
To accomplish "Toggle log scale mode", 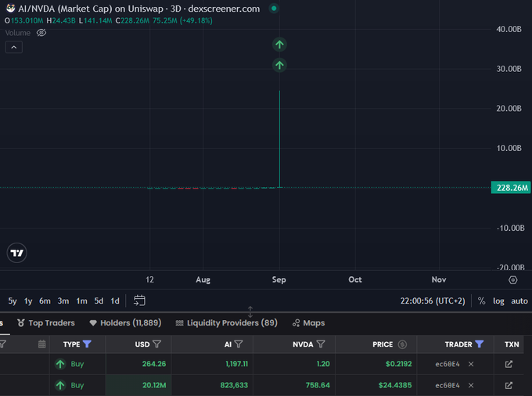I will pos(498,301).
